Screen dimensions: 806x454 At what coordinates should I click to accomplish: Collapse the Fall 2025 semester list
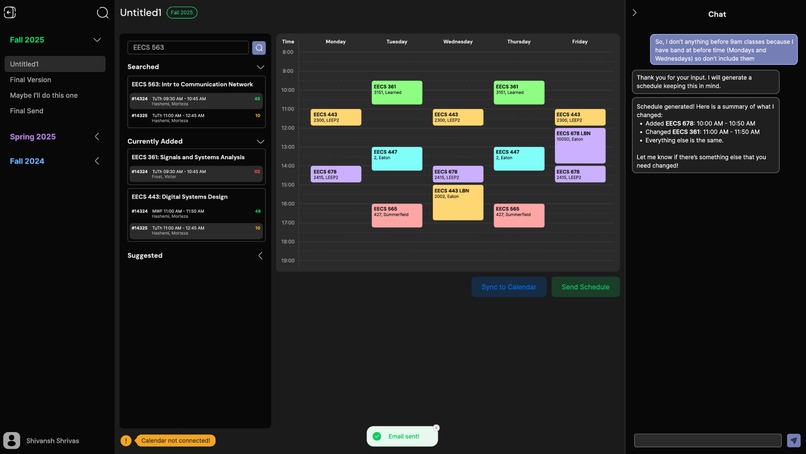coord(97,40)
